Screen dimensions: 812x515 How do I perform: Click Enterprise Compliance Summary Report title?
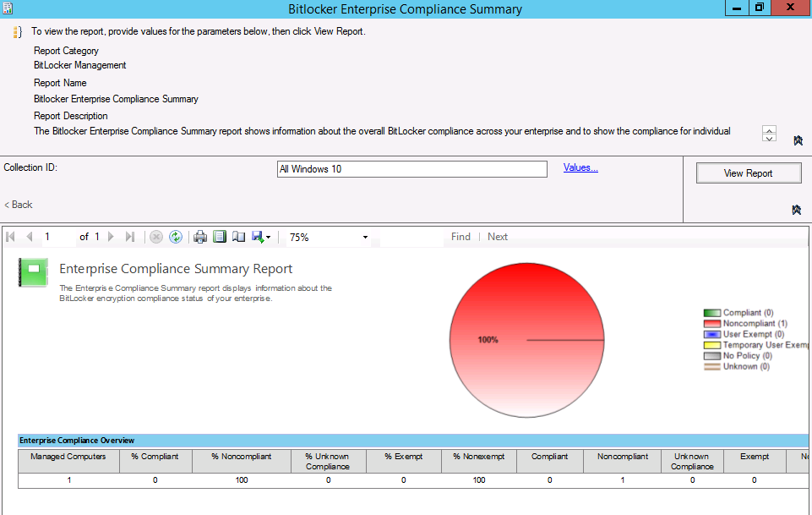(x=176, y=269)
